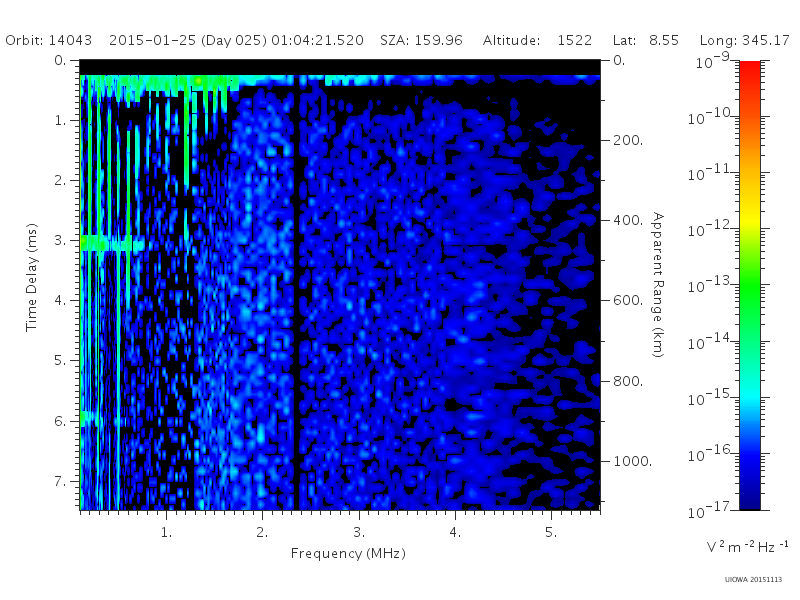
Task: Click the '800.' apparent range tick label
Action: pyautogui.click(x=628, y=381)
